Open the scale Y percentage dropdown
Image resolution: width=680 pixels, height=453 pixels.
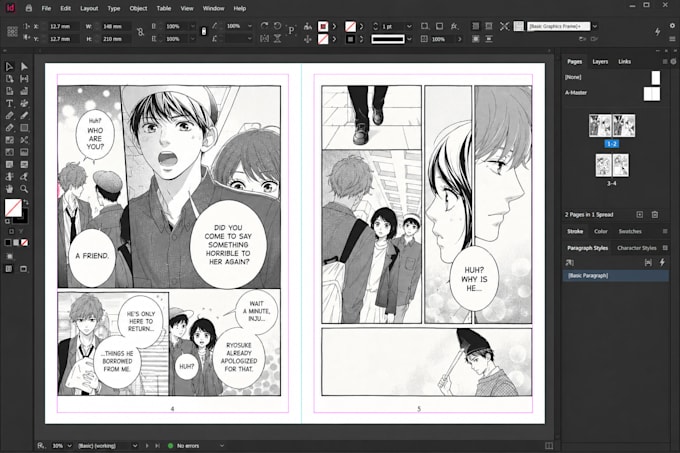193,39
